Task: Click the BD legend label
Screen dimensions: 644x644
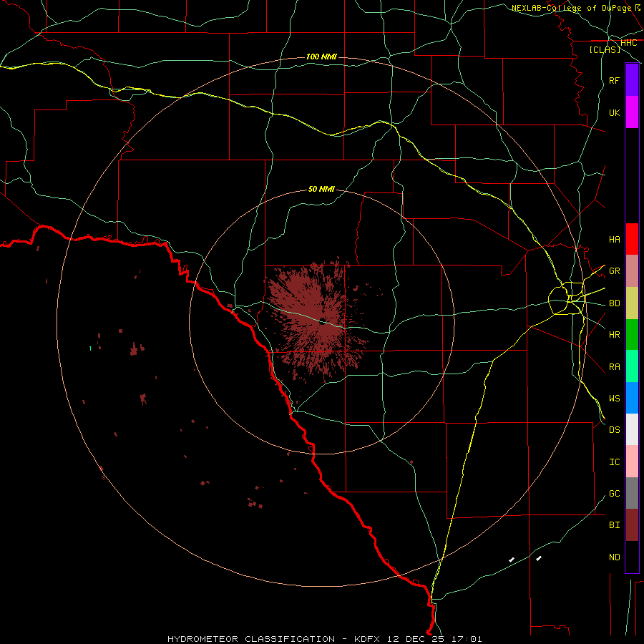Action: pos(614,303)
